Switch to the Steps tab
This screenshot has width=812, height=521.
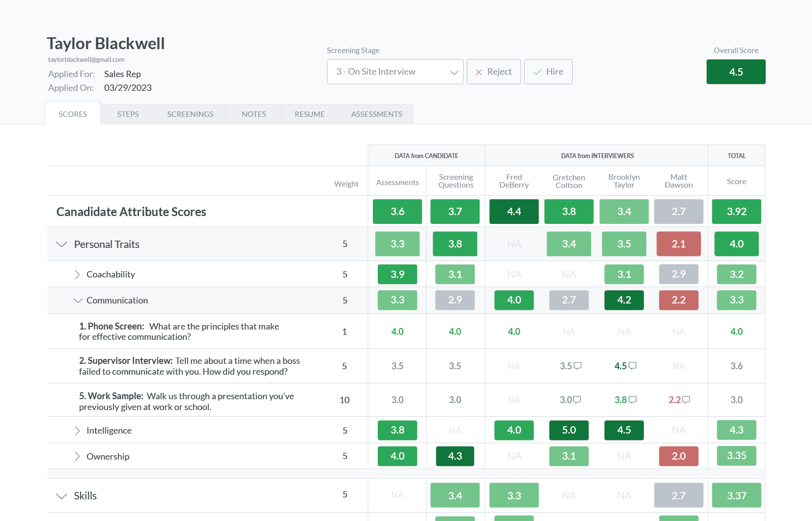tap(128, 114)
